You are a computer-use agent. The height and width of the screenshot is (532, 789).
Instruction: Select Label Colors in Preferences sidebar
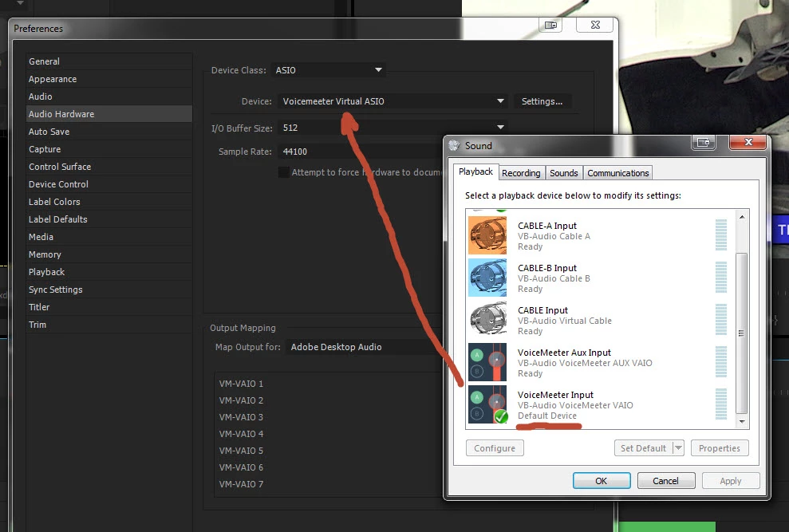[109, 202]
